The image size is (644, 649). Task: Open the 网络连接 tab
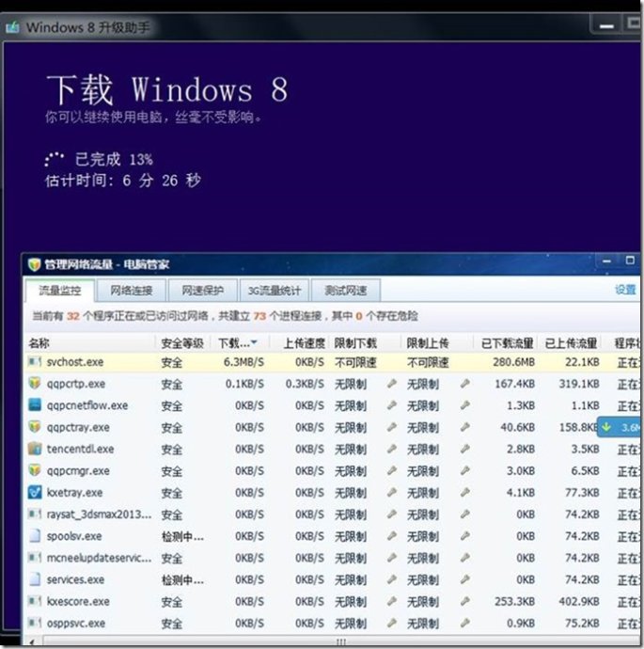tap(132, 290)
